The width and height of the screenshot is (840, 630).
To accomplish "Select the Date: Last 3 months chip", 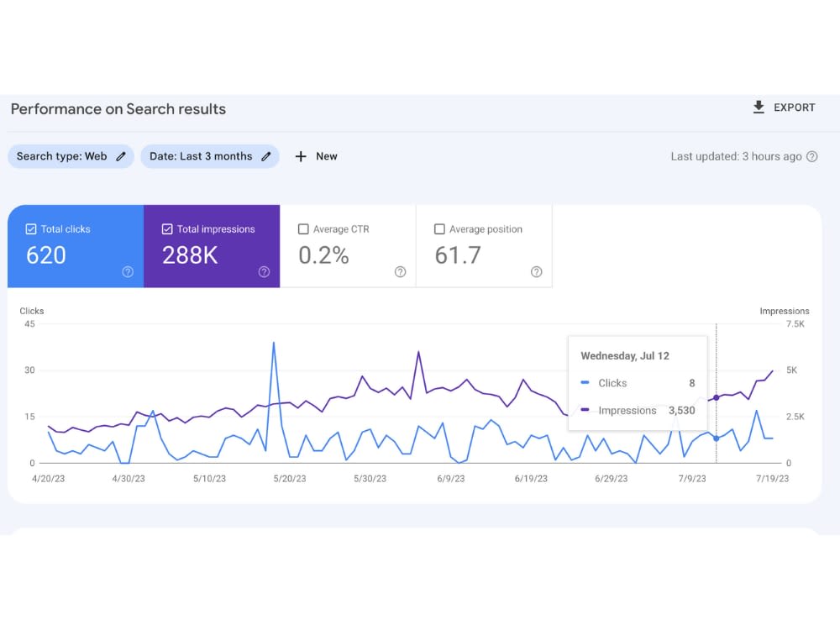I will (210, 156).
